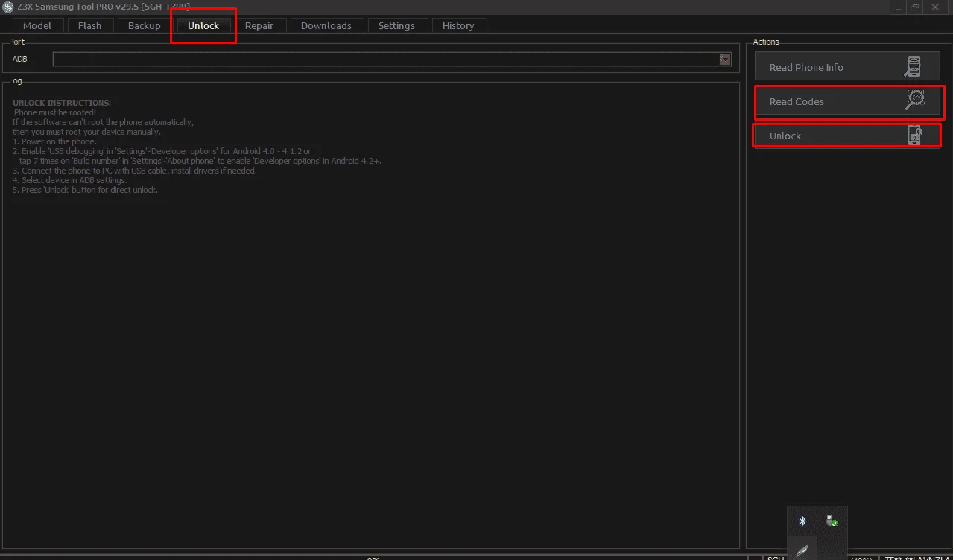Click the Bluetooth tray icon
Screen dimensions: 953x560
click(802, 521)
